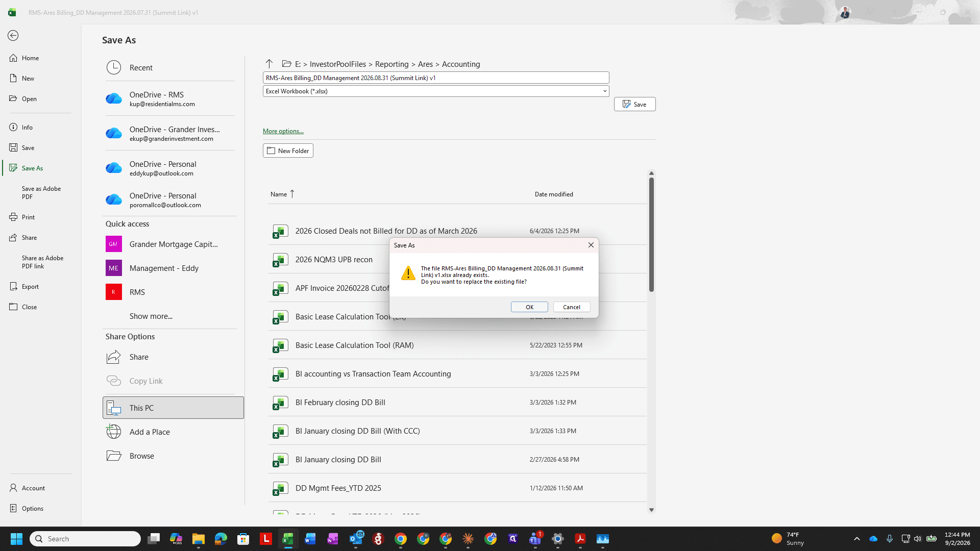Select Save in the backstage menu
The height and width of the screenshot is (551, 980).
[41, 147]
